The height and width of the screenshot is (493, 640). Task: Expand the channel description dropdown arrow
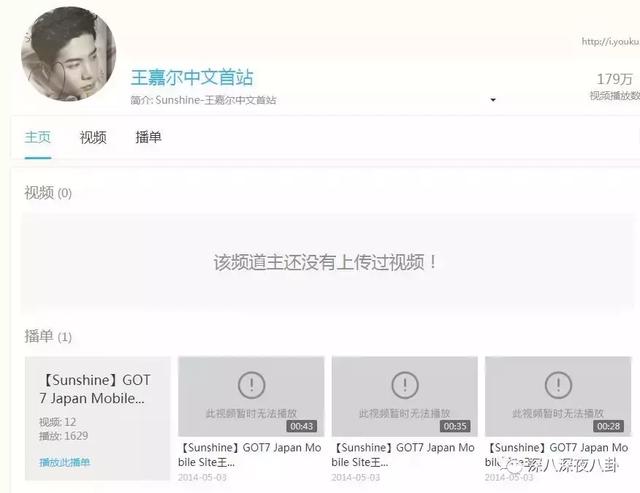pyautogui.click(x=493, y=100)
